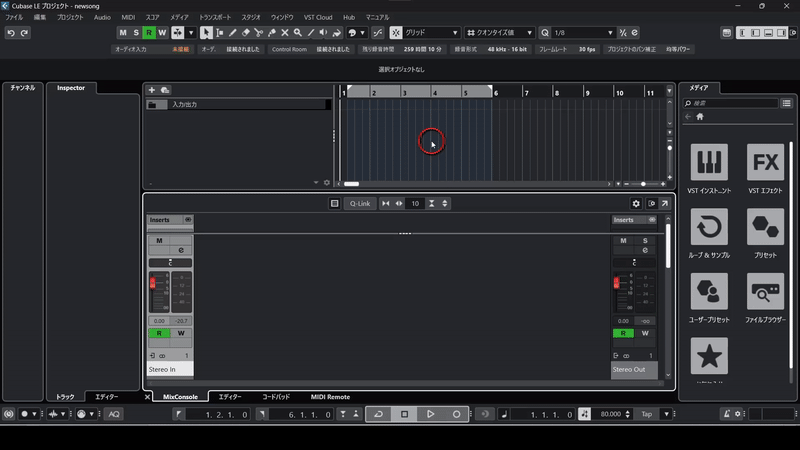Select the Erase tool
The width and height of the screenshot is (800, 450).
(x=245, y=33)
